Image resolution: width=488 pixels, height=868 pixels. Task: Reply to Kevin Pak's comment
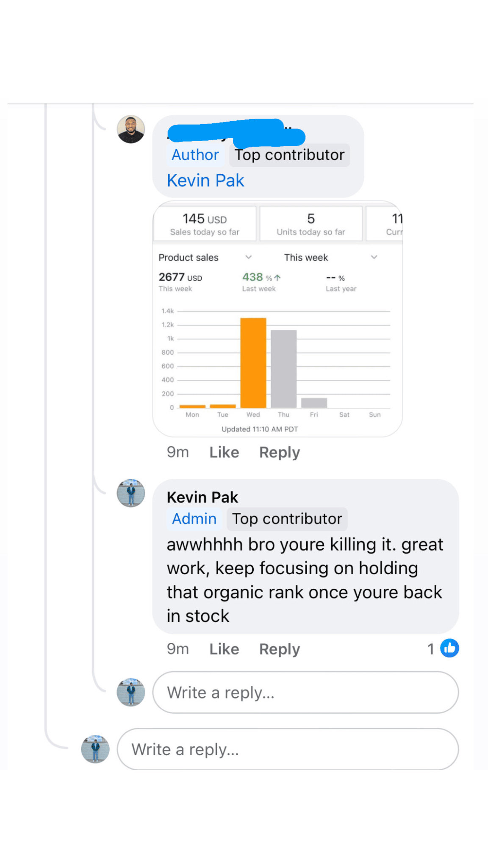click(x=279, y=649)
